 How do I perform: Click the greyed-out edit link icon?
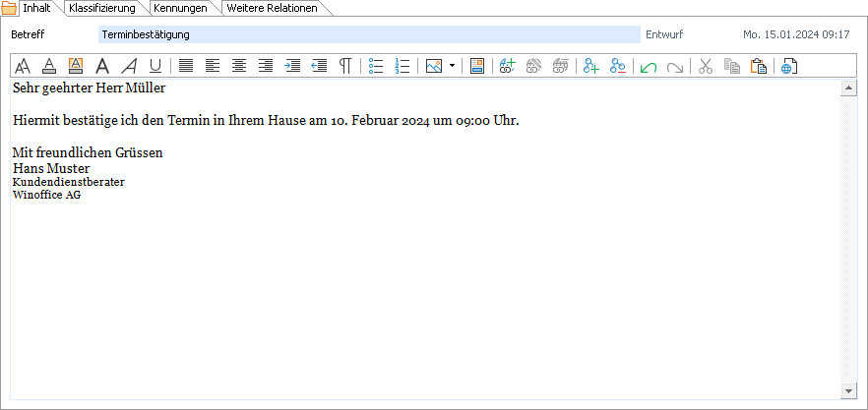coord(533,67)
